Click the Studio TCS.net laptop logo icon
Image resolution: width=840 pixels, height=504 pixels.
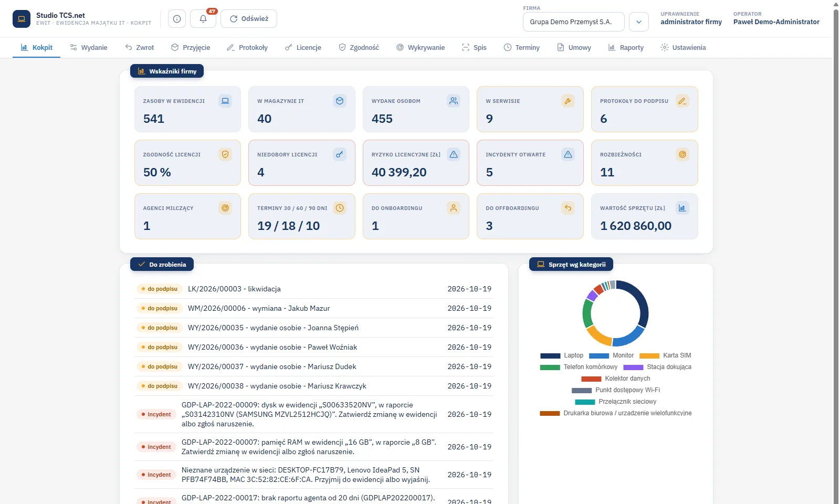[x=22, y=19]
